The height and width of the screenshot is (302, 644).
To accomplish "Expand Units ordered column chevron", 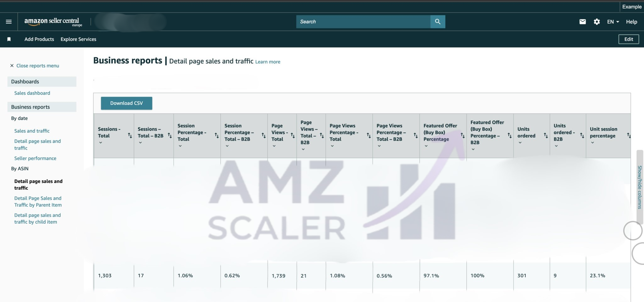I will [x=520, y=143].
